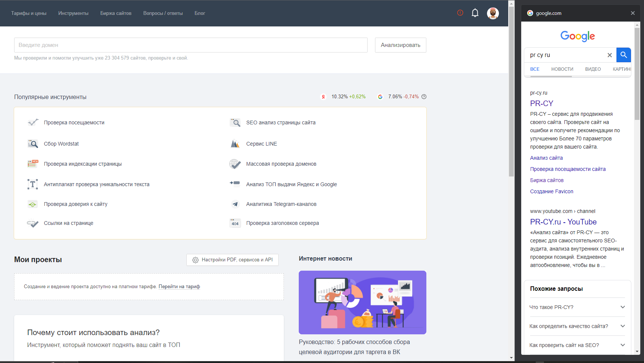
Task: Open the Интернет новости article thumbnail
Action: pyautogui.click(x=362, y=302)
